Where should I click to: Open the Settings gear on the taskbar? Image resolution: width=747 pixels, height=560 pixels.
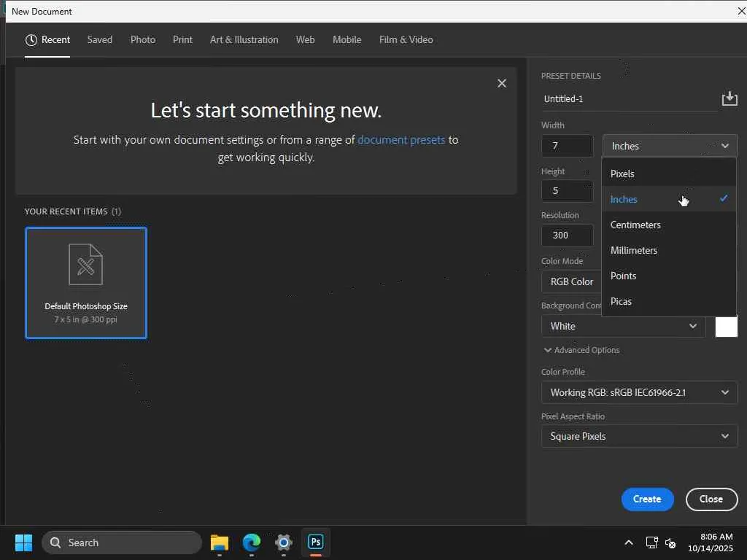coord(284,542)
